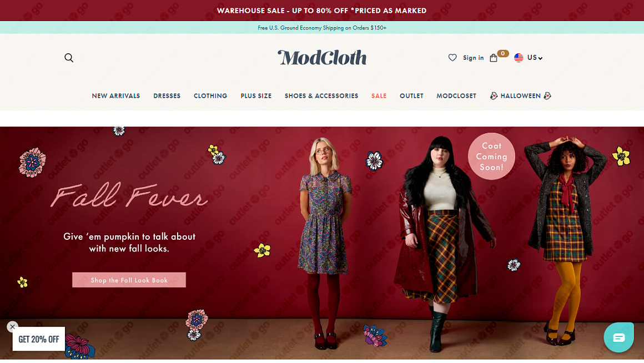This screenshot has height=363, width=644.
Task: Click the Sign in link
Action: coord(473,58)
